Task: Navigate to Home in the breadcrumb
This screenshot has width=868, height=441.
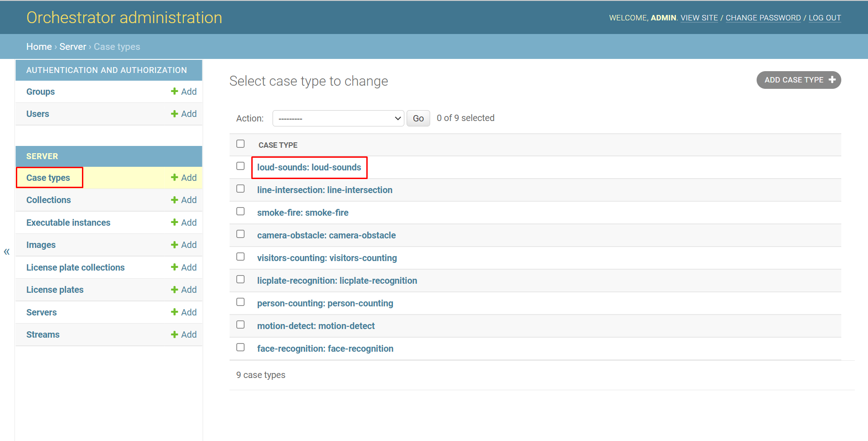Action: point(39,47)
